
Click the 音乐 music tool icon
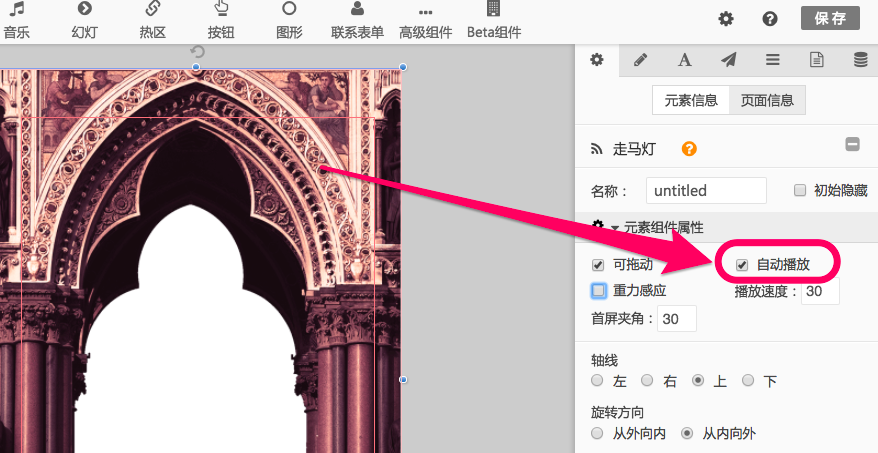tap(16, 19)
